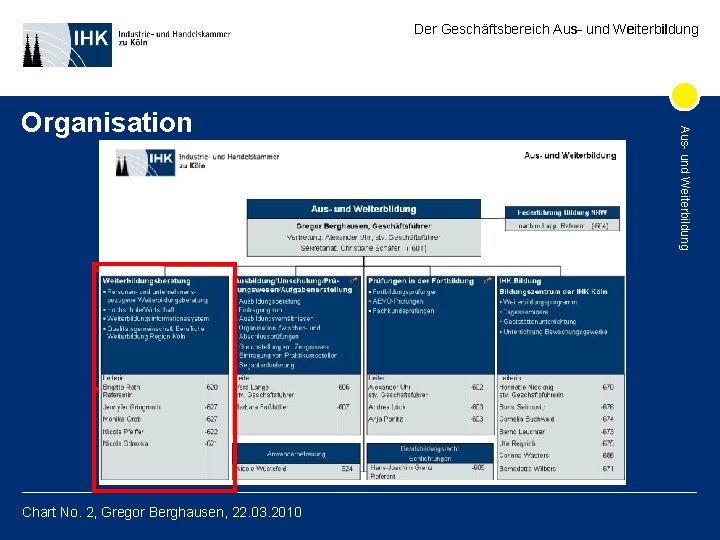The width and height of the screenshot is (720, 540).
Task: Click 'Weiterbildungsinformationssystem' bullet
Action: 157,318
